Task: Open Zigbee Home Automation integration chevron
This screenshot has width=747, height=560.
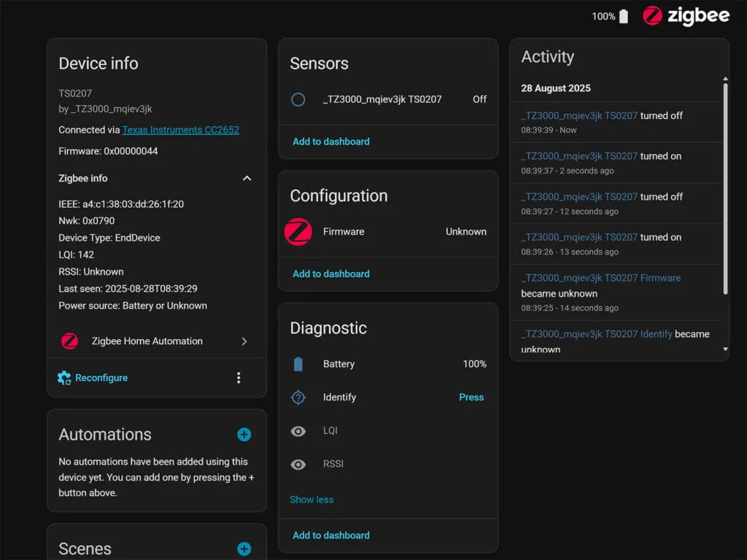Action: (x=244, y=341)
